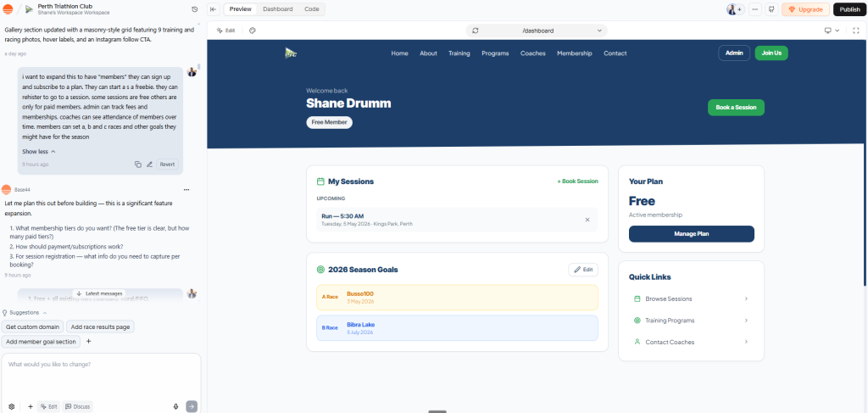
Task: Open Training Programs quick link
Action: point(691,321)
